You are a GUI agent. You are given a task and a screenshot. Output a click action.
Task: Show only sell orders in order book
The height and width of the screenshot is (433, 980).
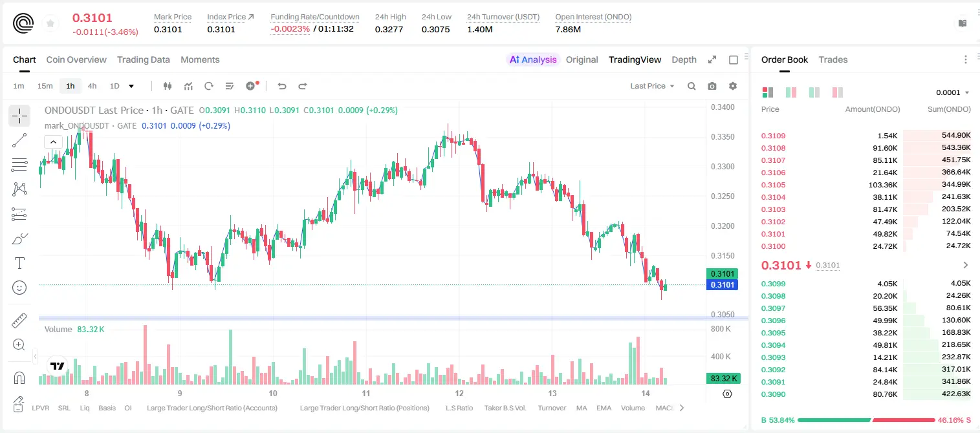838,92
